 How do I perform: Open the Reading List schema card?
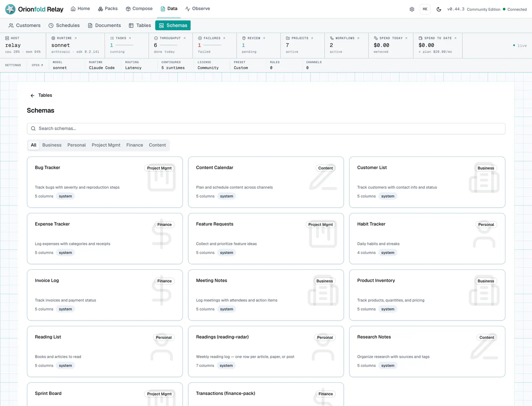(x=105, y=352)
